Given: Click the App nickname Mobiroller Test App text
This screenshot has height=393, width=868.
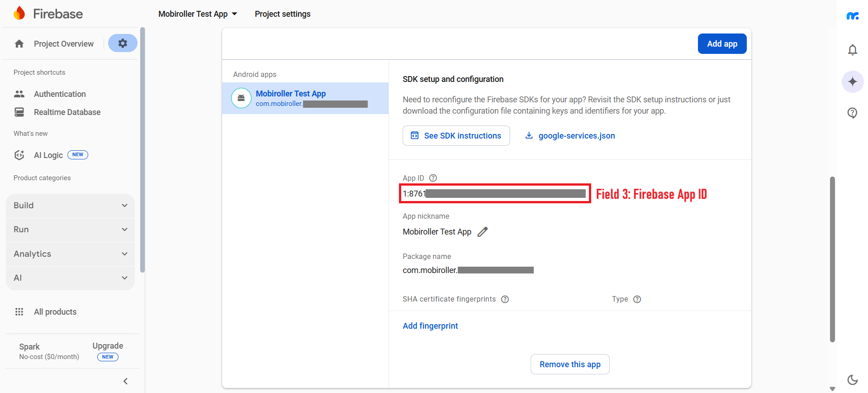Looking at the screenshot, I should (x=437, y=232).
